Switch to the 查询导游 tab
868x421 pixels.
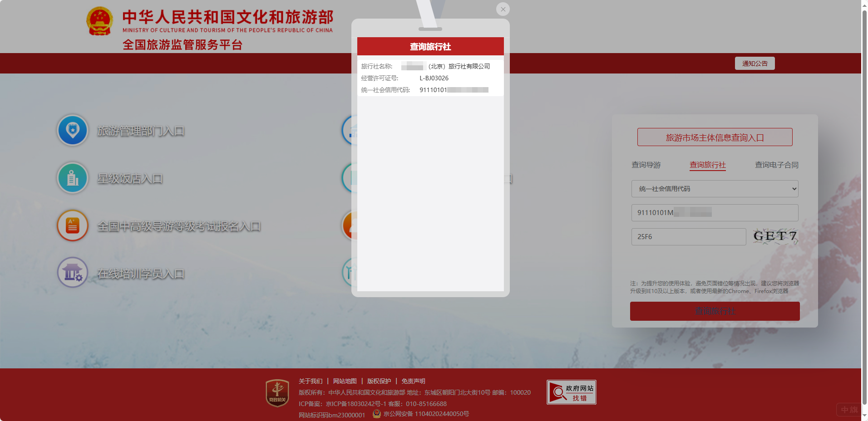[646, 165]
